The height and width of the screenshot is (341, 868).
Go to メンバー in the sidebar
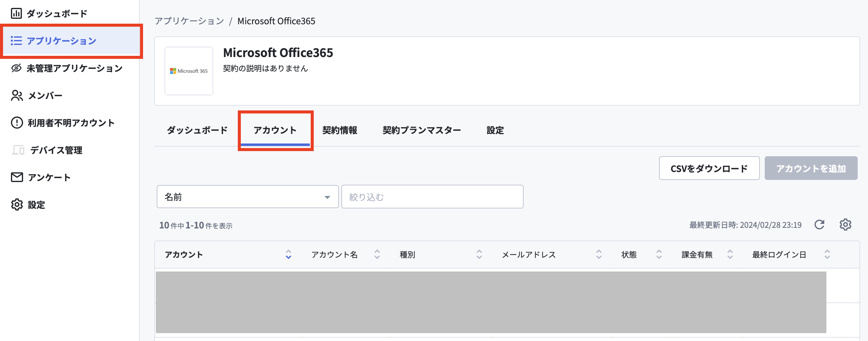(x=45, y=96)
